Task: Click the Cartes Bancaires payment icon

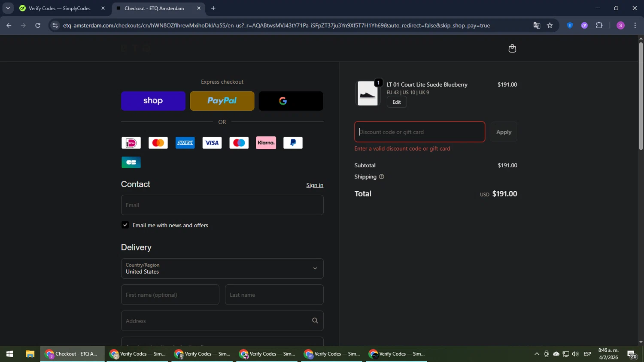Action: [x=131, y=163]
